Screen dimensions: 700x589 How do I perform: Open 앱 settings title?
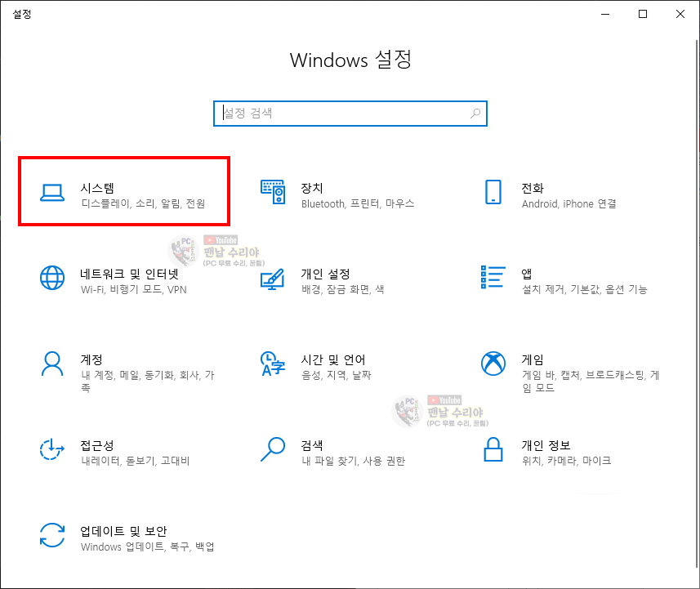tap(527, 274)
